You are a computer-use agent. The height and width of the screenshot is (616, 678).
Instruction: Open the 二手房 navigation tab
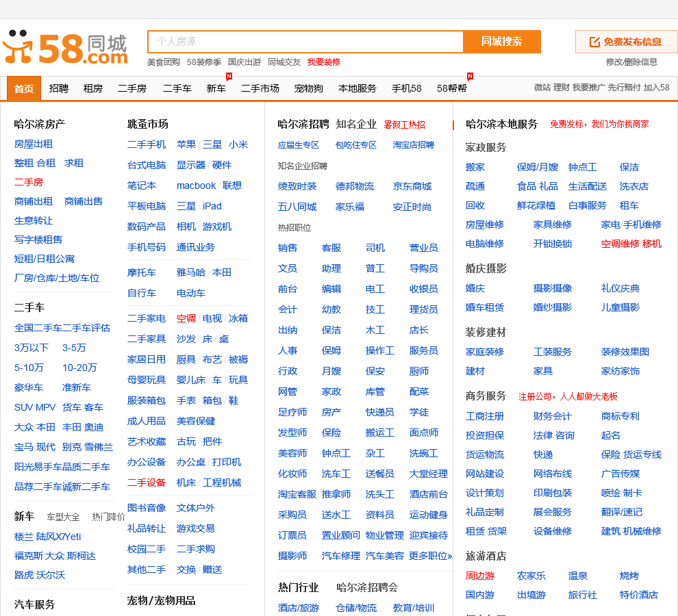coord(132,88)
